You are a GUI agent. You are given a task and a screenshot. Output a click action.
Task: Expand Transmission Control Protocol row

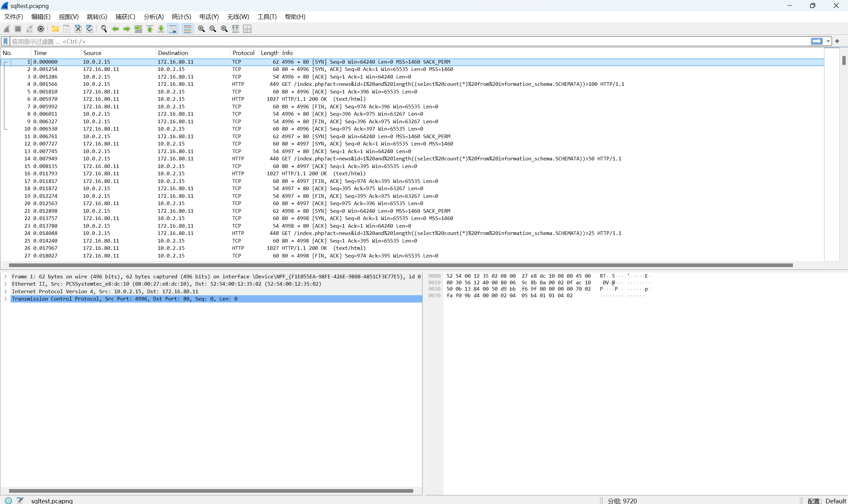5,299
